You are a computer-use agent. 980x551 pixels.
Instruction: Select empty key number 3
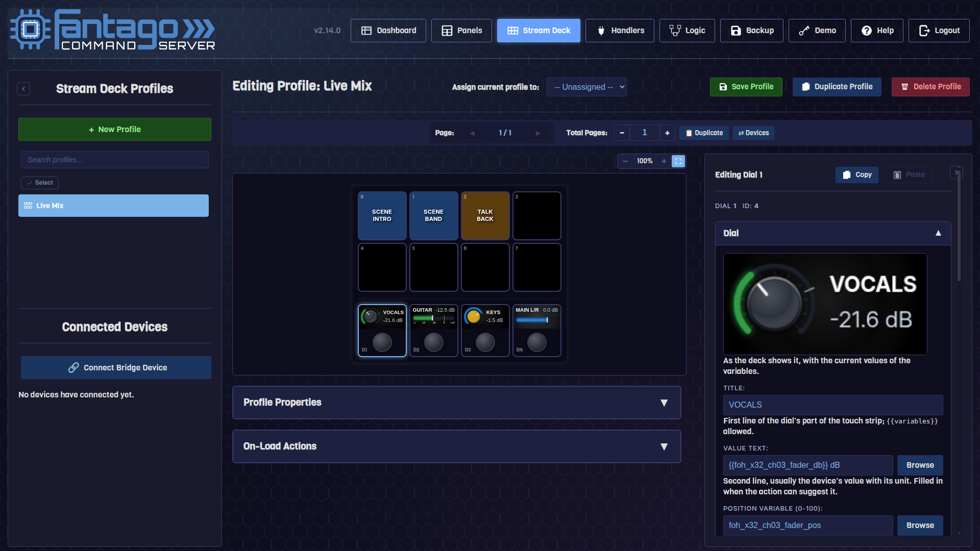(x=537, y=216)
